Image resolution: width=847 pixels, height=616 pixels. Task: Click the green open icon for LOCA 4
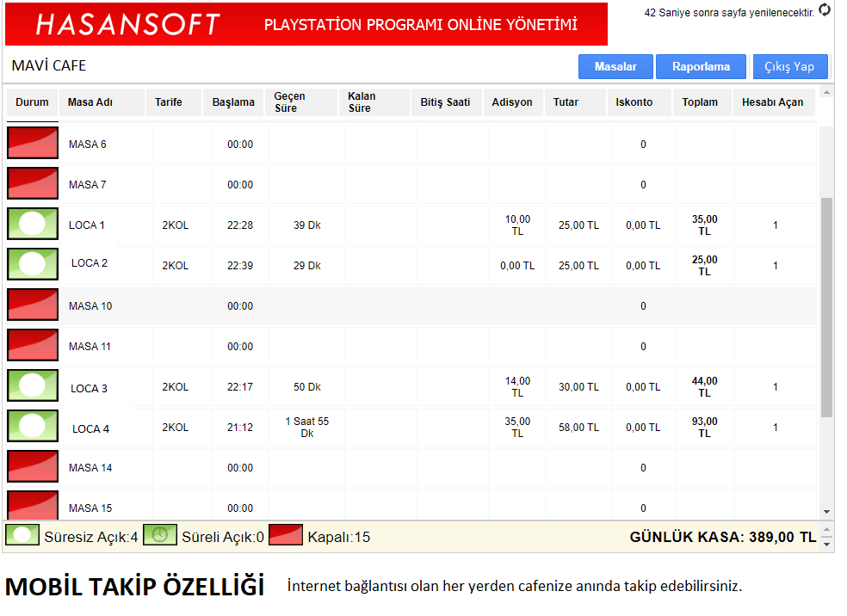coord(33,427)
